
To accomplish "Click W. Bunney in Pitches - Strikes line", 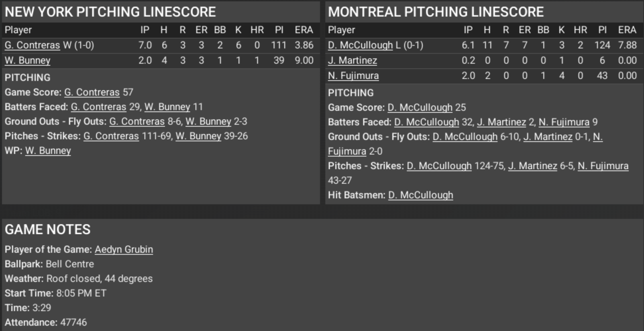I will point(198,136).
